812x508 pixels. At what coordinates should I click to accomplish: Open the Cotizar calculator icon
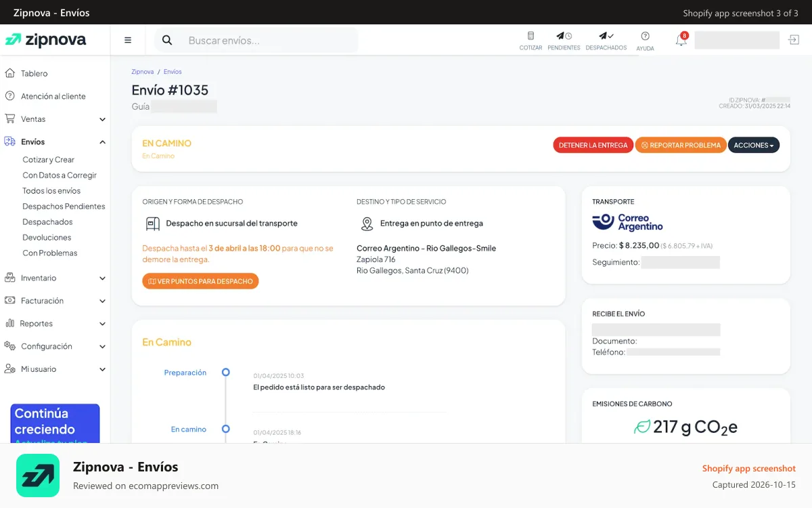pos(531,36)
